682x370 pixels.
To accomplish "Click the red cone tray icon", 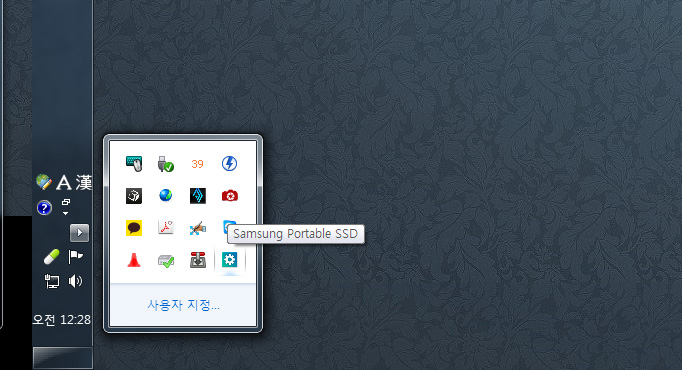I will [x=134, y=260].
